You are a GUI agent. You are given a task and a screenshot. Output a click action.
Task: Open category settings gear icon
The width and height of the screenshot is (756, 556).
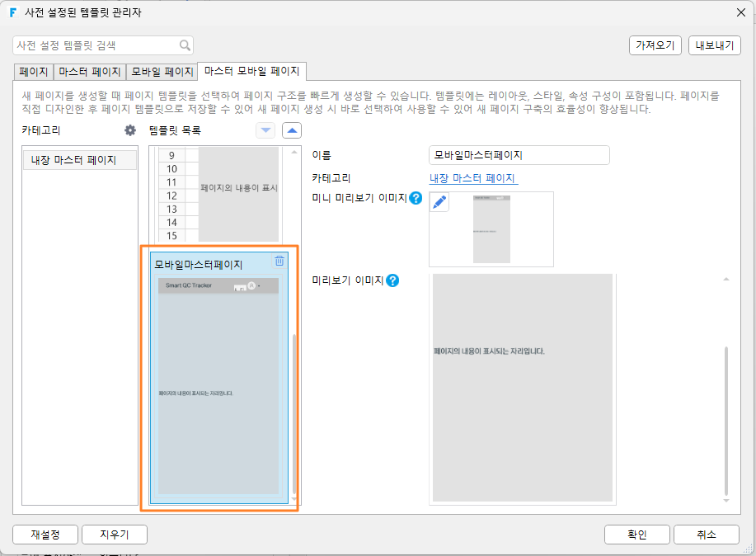click(x=130, y=130)
